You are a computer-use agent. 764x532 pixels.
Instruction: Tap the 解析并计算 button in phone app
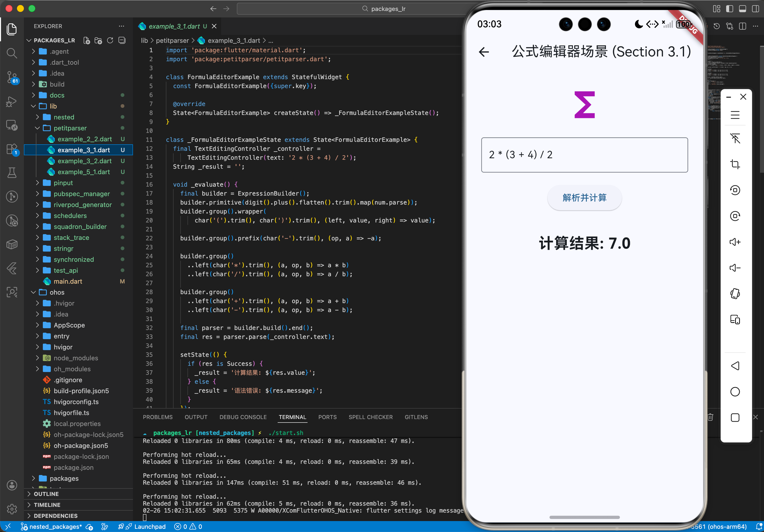[x=584, y=198]
